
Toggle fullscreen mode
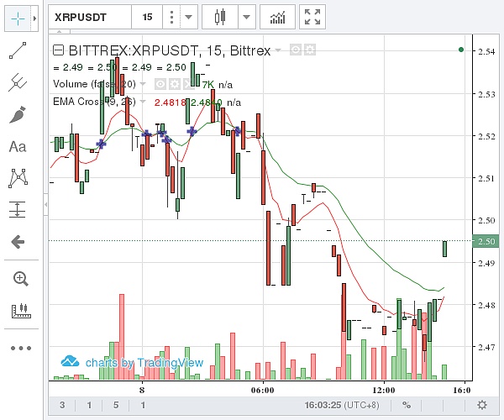pyautogui.click(x=312, y=17)
